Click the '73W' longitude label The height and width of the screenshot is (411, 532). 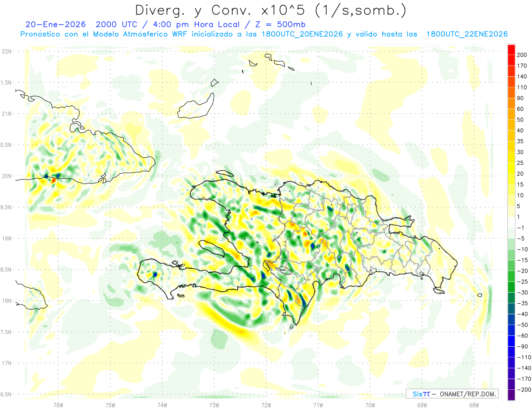coord(214,405)
